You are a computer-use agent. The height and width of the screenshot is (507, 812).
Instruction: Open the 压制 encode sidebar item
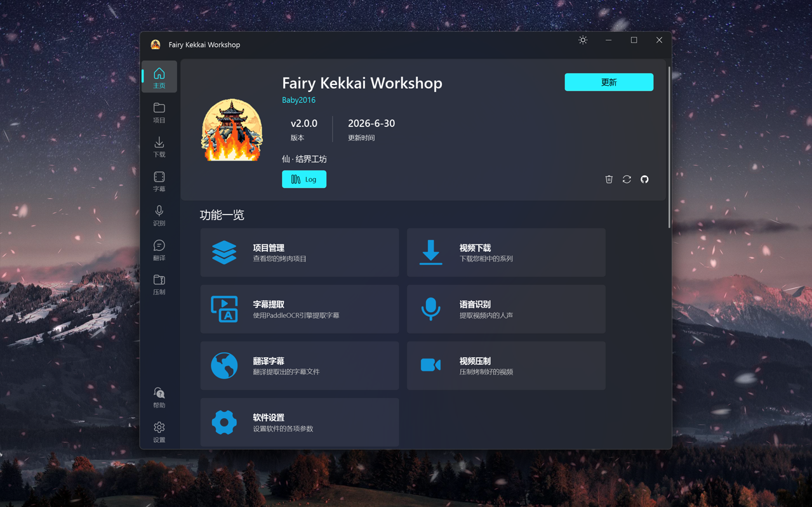tap(159, 284)
